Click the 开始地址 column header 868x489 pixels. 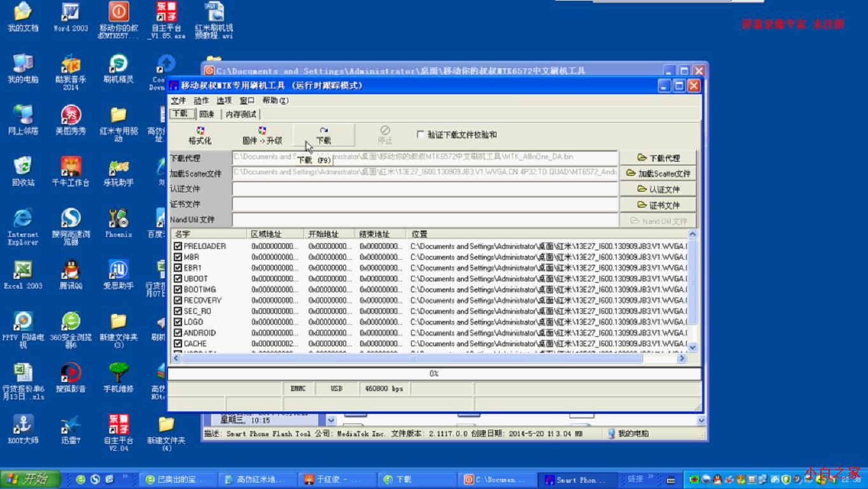pos(329,234)
